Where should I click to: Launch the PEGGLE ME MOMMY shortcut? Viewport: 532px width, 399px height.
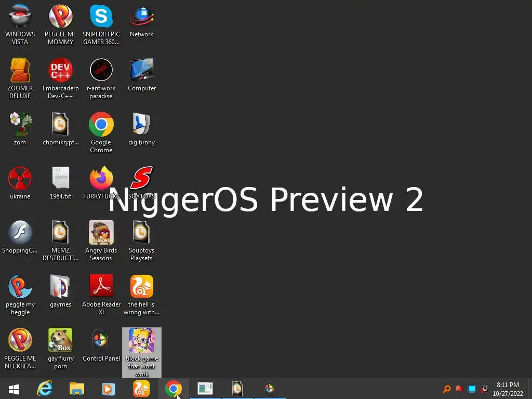tap(60, 24)
